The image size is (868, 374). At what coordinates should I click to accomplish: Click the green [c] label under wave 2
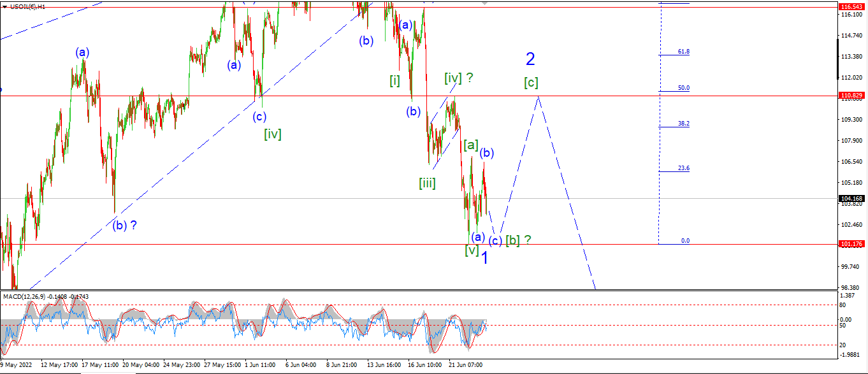(530, 82)
